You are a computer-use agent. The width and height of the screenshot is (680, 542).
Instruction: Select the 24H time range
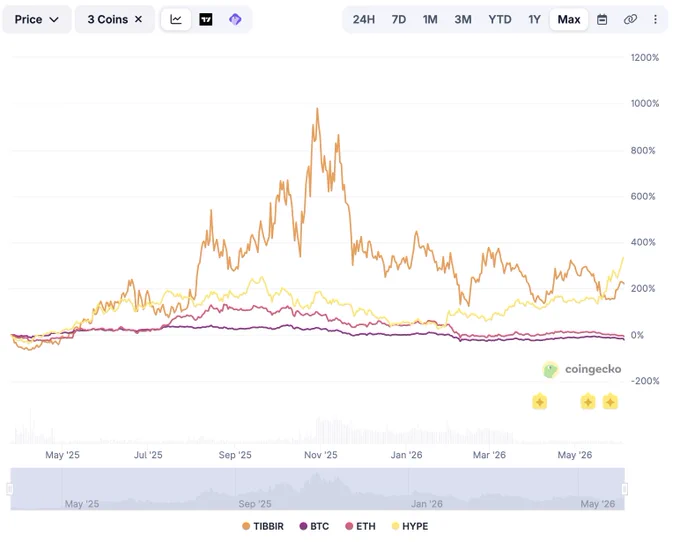tap(363, 20)
